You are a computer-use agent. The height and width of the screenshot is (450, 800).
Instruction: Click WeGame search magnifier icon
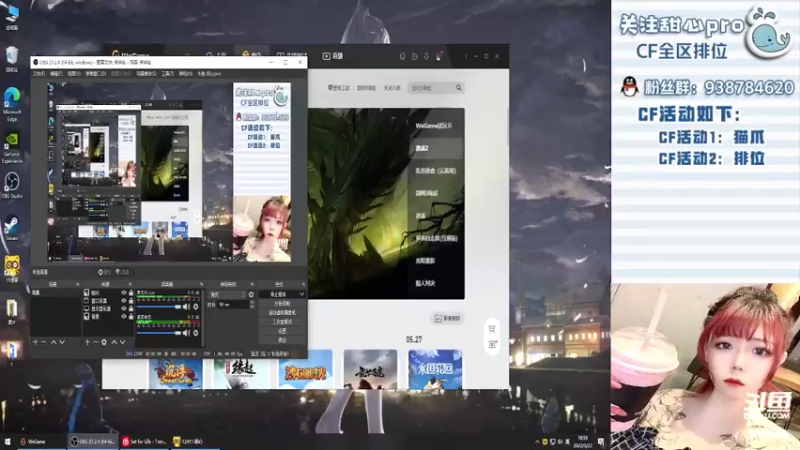click(x=459, y=88)
